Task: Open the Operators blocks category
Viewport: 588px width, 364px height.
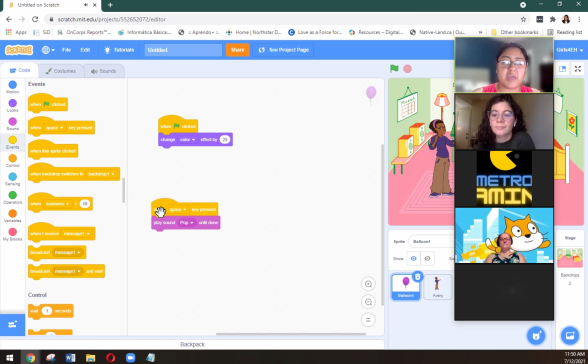Action: click(12, 197)
